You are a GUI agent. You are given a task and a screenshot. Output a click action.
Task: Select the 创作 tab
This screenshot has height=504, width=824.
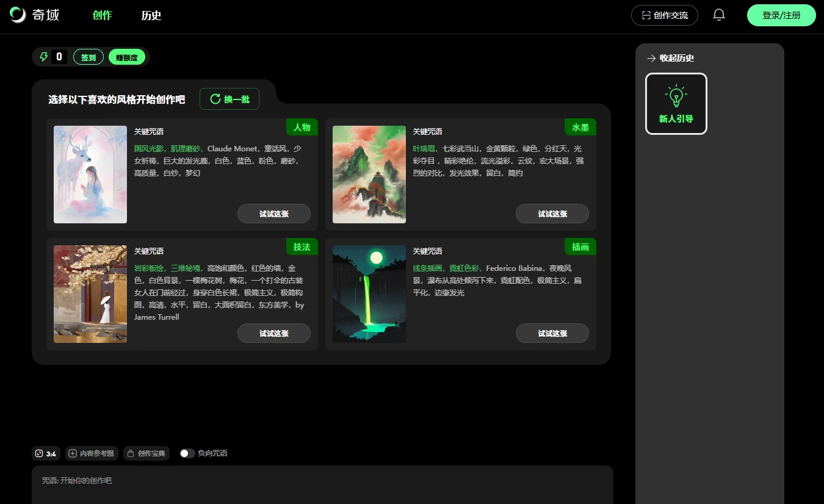[x=102, y=15]
